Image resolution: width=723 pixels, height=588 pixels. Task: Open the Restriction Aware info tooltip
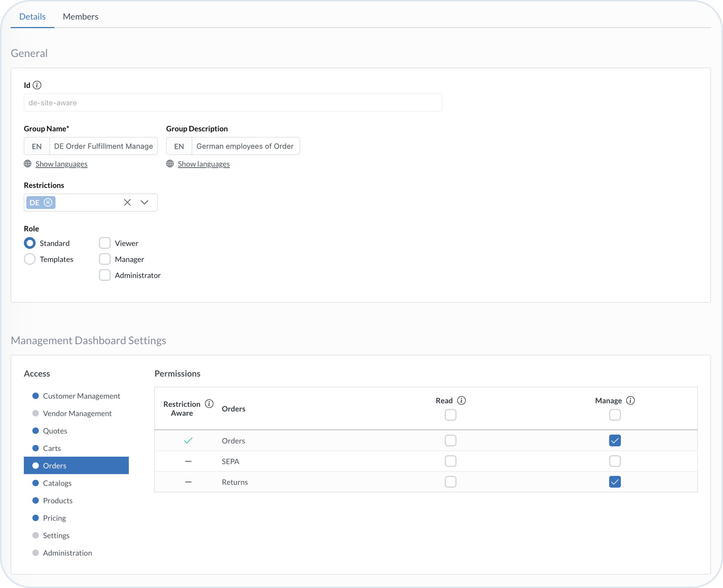click(209, 404)
